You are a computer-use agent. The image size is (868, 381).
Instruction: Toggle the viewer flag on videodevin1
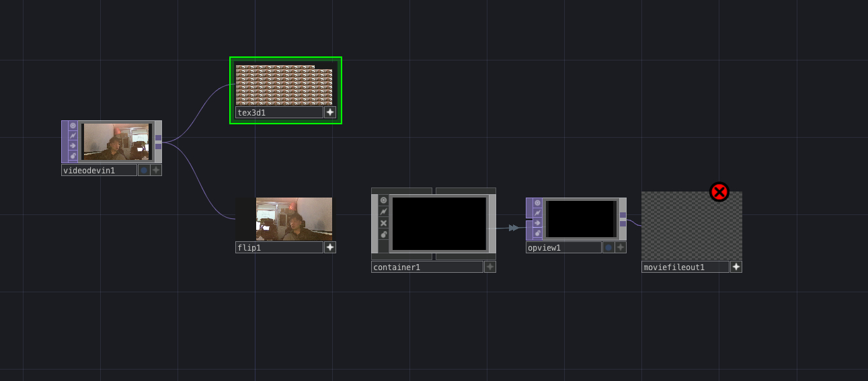pos(73,126)
